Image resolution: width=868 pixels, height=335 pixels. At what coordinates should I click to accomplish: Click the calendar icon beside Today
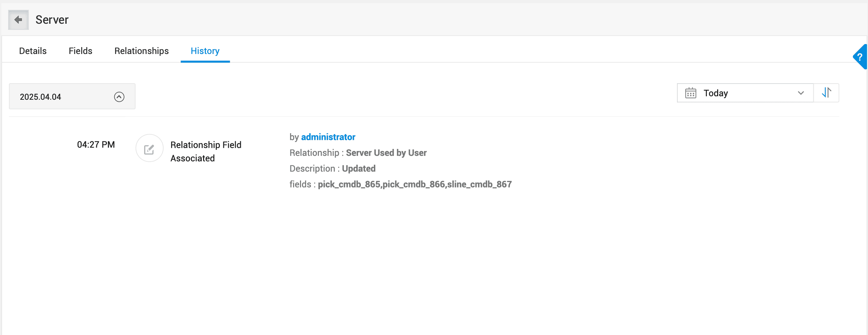coord(691,93)
